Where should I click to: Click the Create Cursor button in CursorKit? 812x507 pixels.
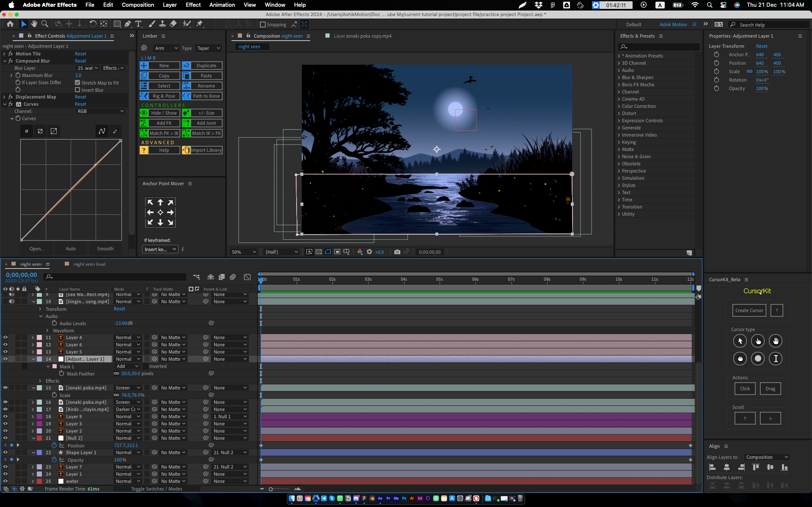[749, 310]
